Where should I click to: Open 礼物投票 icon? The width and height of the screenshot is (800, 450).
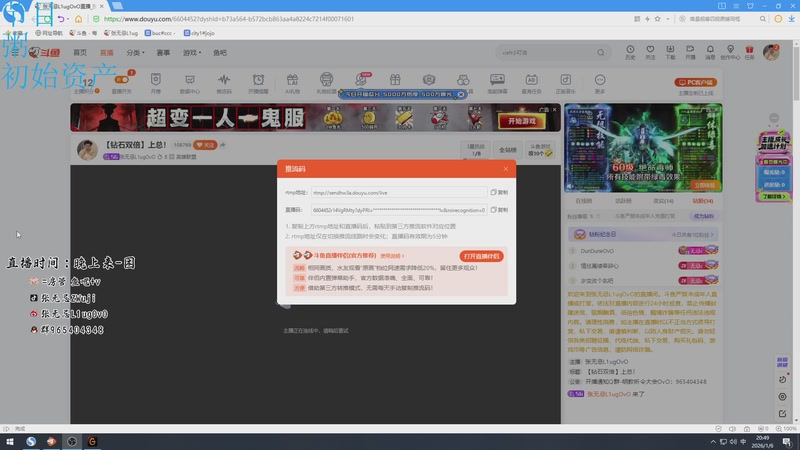(327, 83)
